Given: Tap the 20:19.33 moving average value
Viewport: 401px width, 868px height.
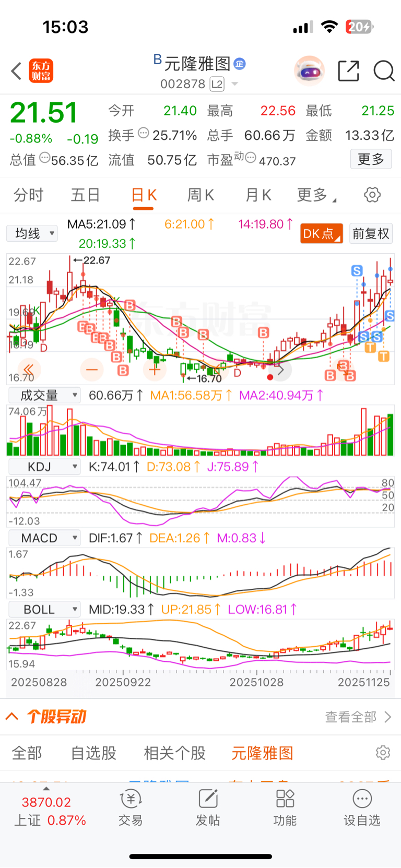Looking at the screenshot, I should tap(107, 244).
